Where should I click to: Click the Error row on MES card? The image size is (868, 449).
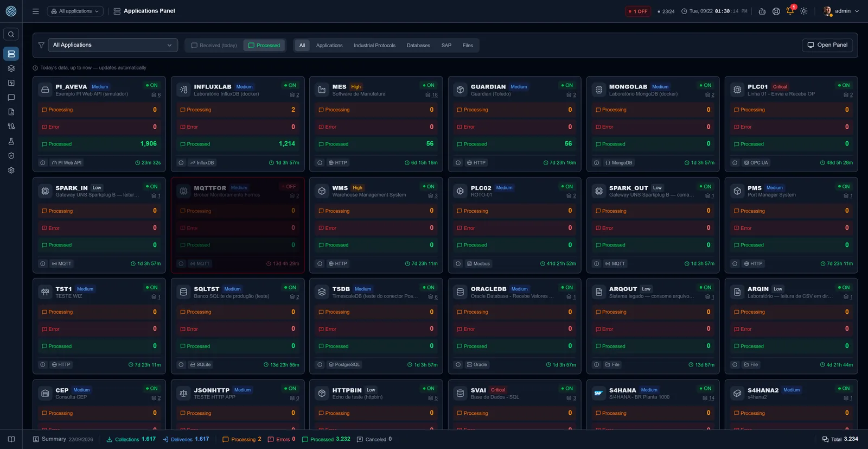376,127
